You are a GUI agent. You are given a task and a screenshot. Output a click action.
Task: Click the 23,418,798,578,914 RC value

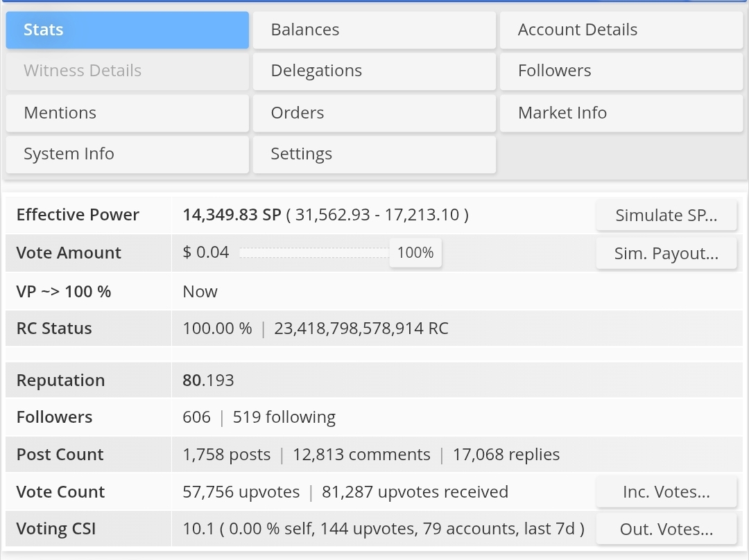tap(361, 329)
